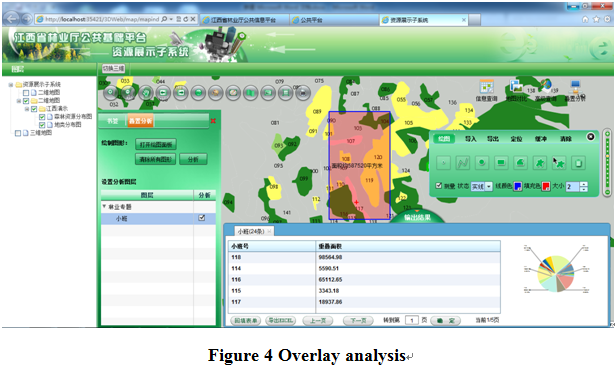Click the trash delete icon in drawing panel
The width and height of the screenshot is (615, 366).
[578, 162]
